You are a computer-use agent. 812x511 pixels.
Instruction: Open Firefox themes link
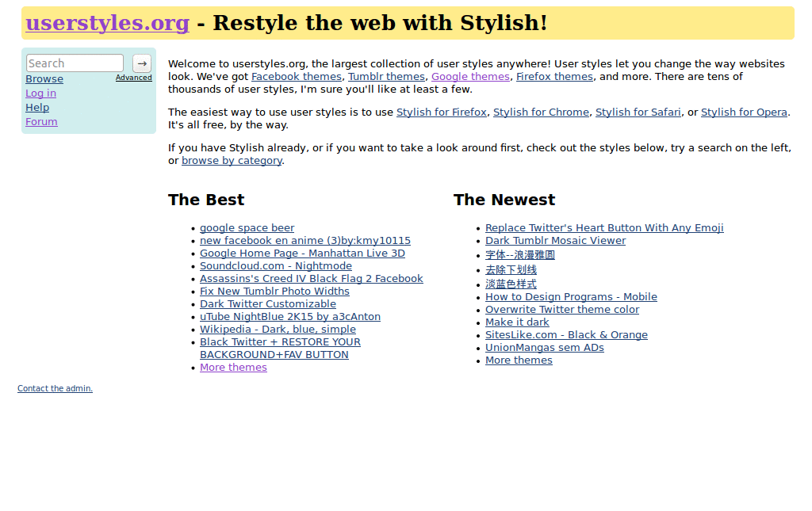pyautogui.click(x=554, y=77)
